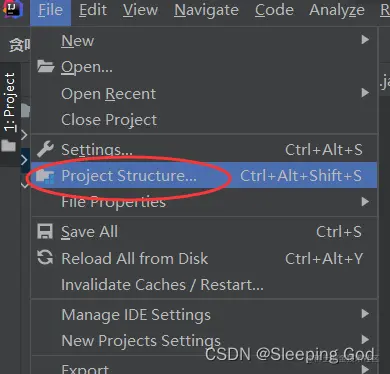The image size is (390, 374).
Task: Expand the File Properties submenu arrow
Action: 365,202
